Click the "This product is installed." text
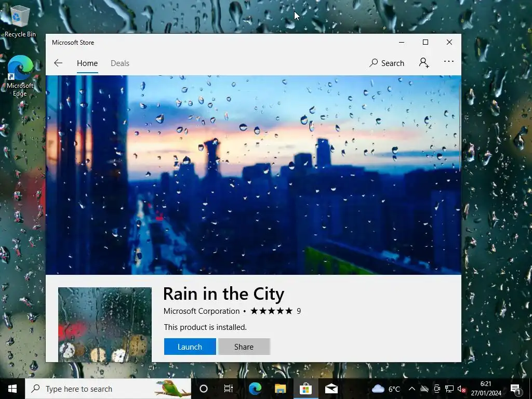 205,327
